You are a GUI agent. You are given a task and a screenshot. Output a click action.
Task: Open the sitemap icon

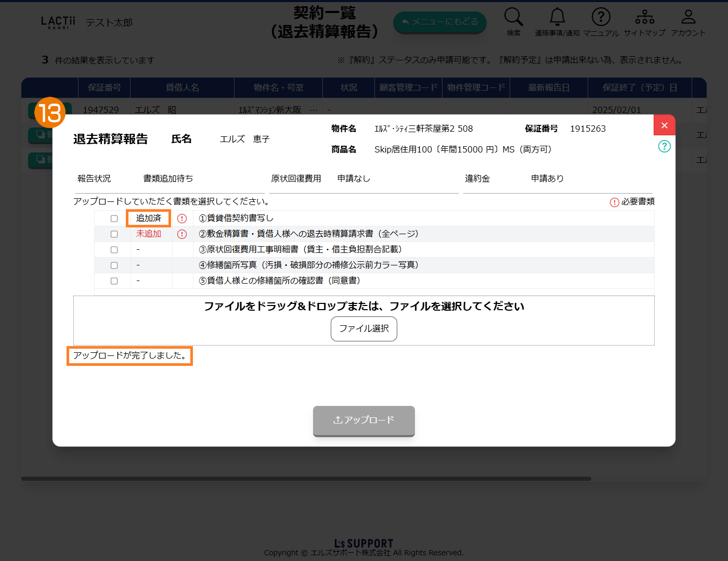644,17
